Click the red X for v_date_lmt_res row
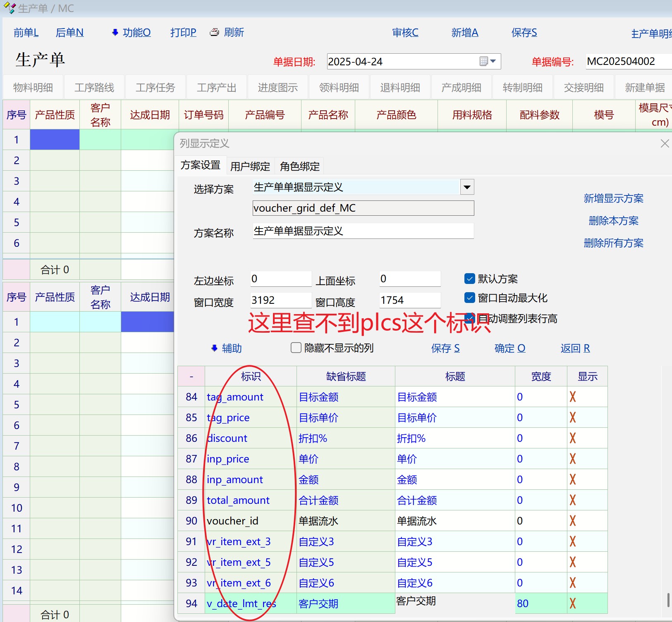This screenshot has height=622, width=672. click(573, 604)
